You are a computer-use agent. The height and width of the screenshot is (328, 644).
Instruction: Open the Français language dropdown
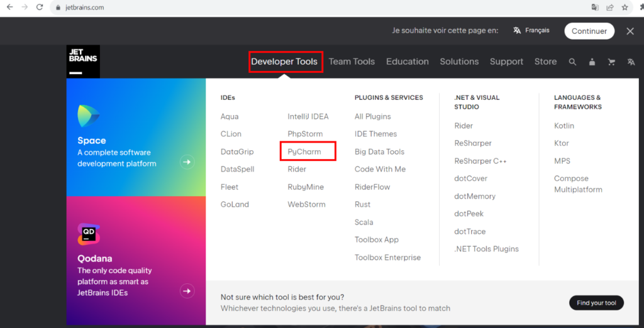tap(531, 30)
